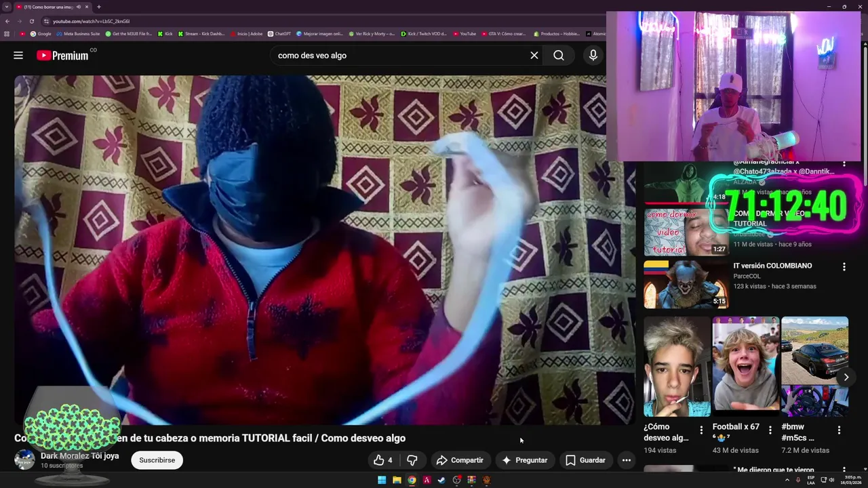Open the Get the M3U8 File bookmark
868x488 pixels.
pyautogui.click(x=129, y=33)
